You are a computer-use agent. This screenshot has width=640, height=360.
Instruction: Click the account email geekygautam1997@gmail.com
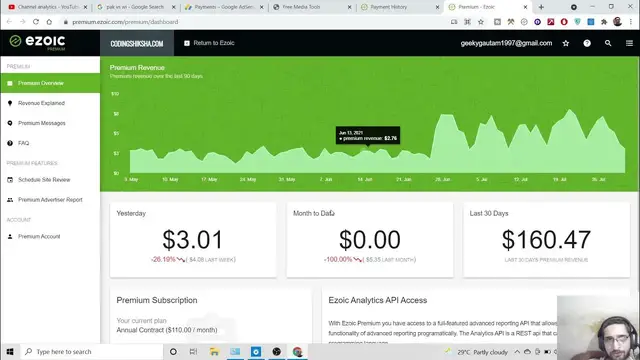tap(506, 43)
